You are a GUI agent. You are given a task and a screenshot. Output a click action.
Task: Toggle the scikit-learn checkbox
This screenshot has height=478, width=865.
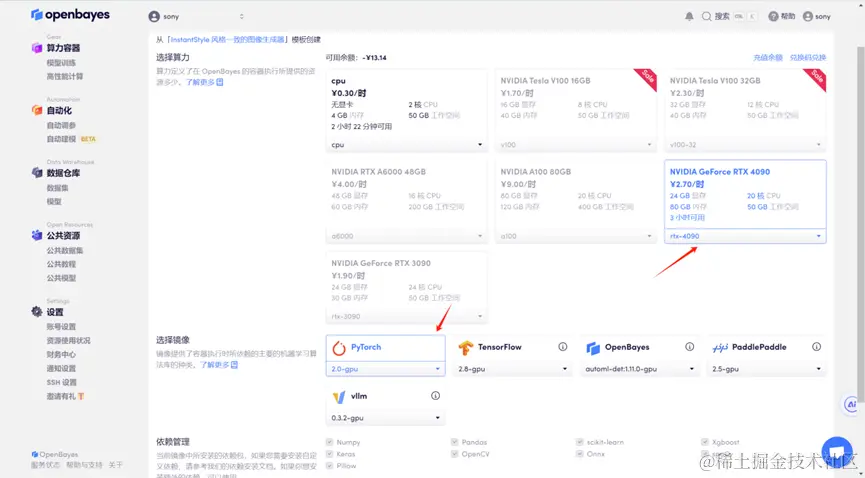580,442
